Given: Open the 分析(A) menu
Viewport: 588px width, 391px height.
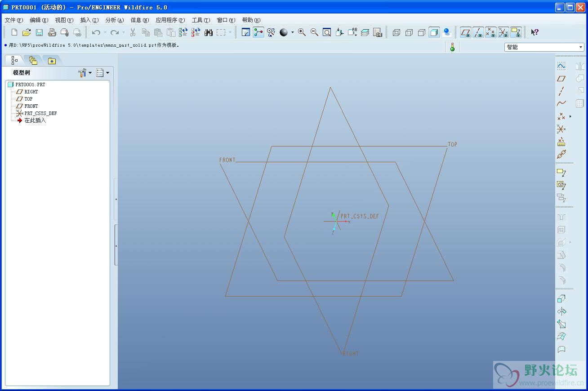Looking at the screenshot, I should [114, 20].
